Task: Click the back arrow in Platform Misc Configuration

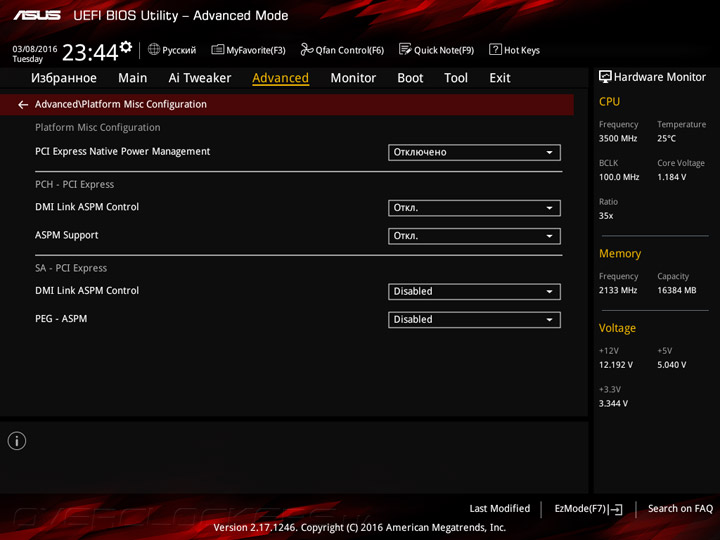Action: coord(23,105)
